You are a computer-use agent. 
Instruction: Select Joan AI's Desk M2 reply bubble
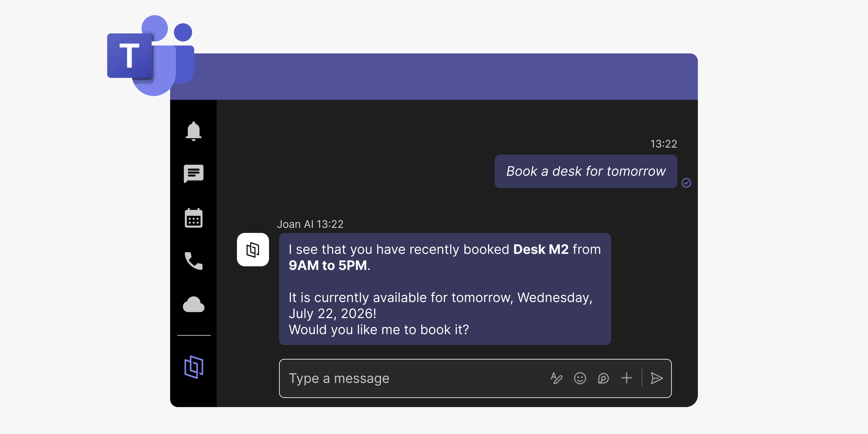pyautogui.click(x=445, y=289)
